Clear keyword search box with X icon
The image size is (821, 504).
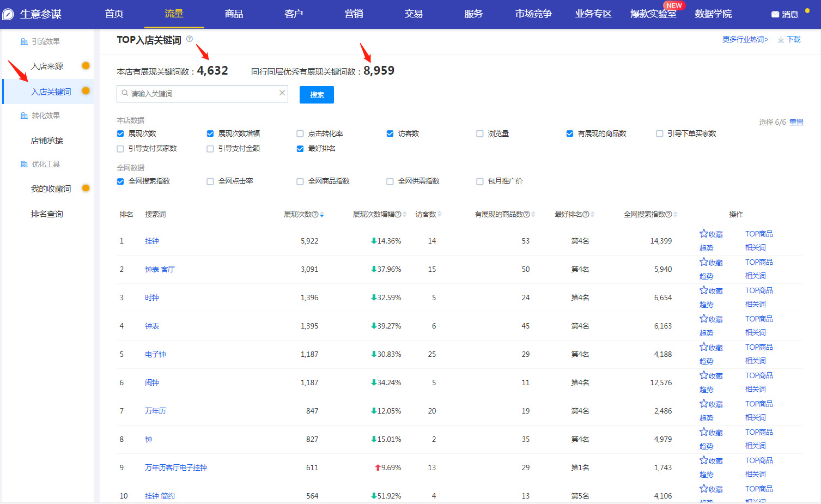tap(282, 93)
